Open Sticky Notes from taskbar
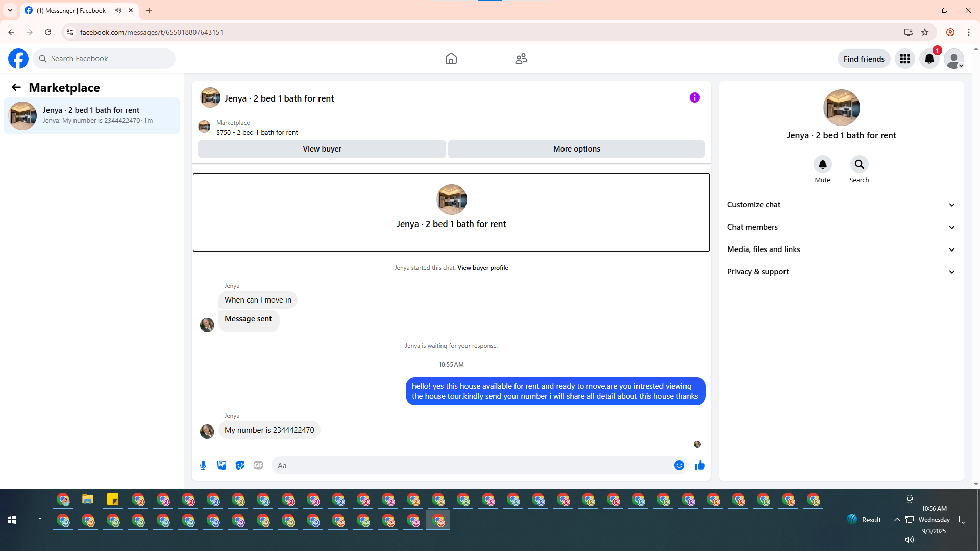The height and width of the screenshot is (551, 980). pos(113,499)
